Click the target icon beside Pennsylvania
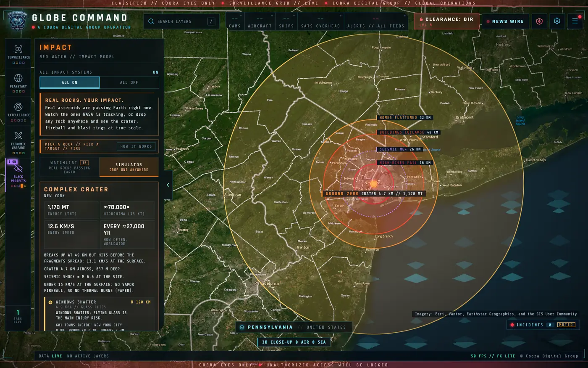 click(x=242, y=327)
